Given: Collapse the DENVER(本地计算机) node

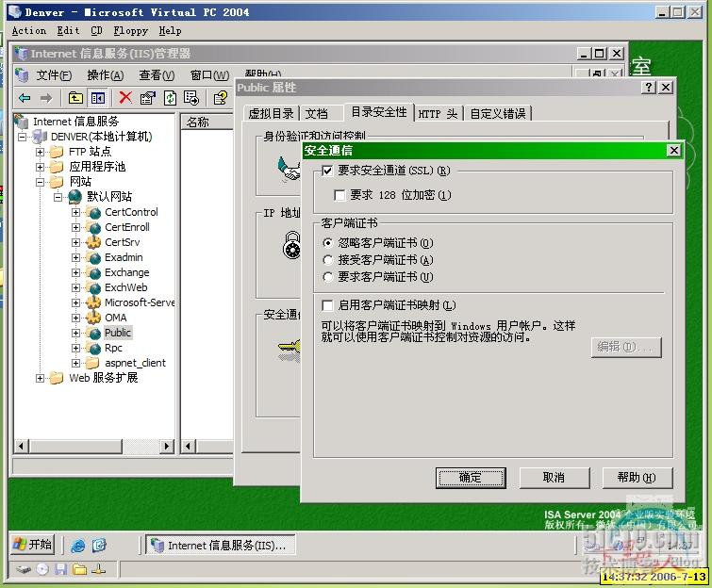Looking at the screenshot, I should [x=22, y=137].
